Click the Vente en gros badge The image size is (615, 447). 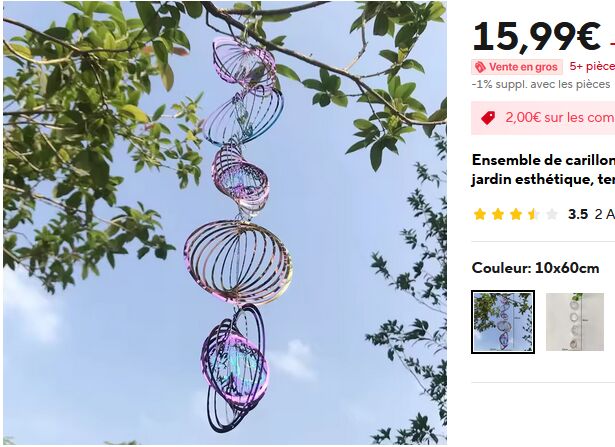click(x=517, y=67)
